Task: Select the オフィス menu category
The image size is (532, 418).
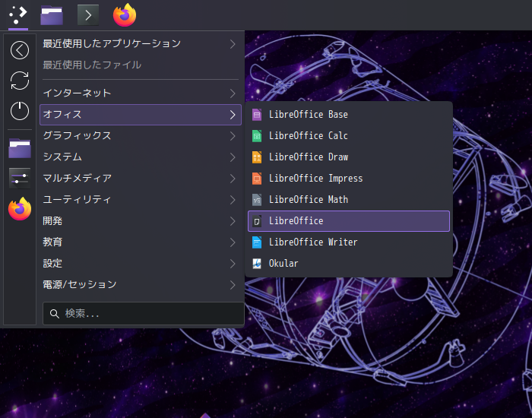Action: pos(141,115)
